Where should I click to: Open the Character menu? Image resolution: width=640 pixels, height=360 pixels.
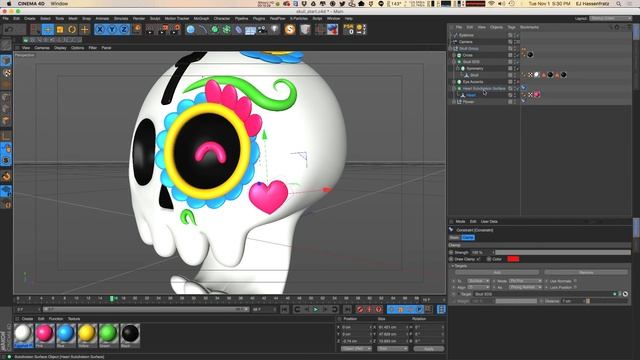click(x=222, y=19)
